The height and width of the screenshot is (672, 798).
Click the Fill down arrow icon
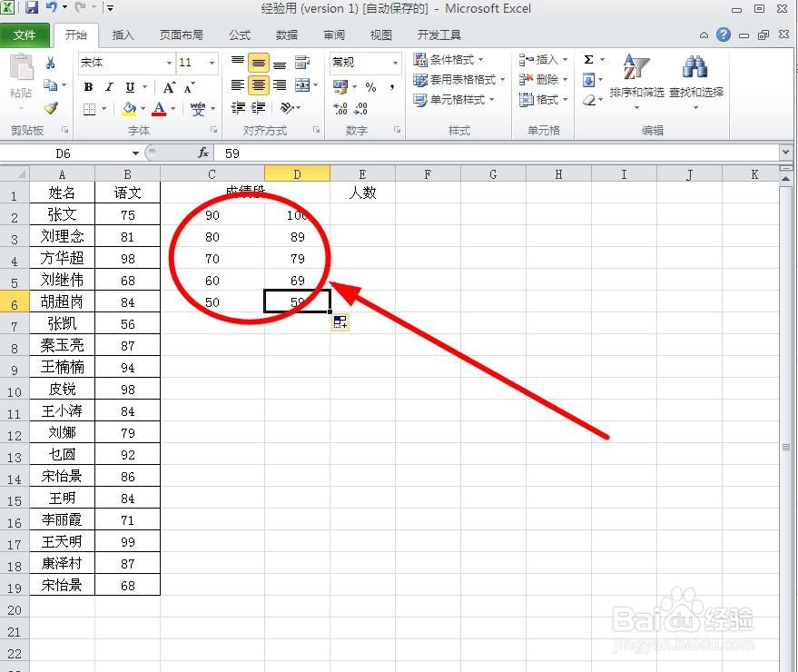589,80
